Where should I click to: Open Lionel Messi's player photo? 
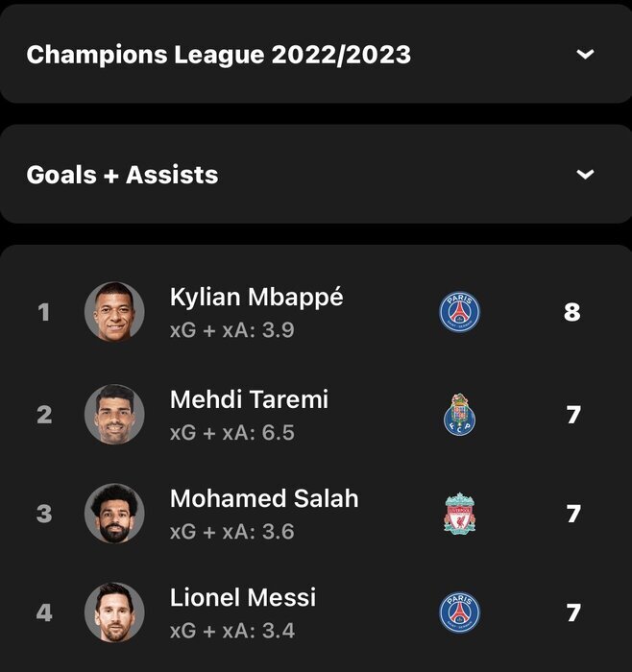tap(114, 612)
